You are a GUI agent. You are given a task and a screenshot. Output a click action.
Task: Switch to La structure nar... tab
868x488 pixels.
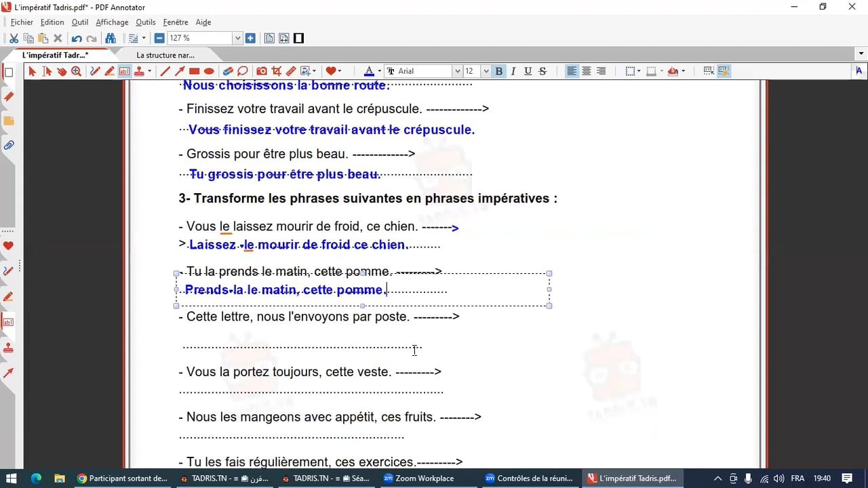pos(165,55)
